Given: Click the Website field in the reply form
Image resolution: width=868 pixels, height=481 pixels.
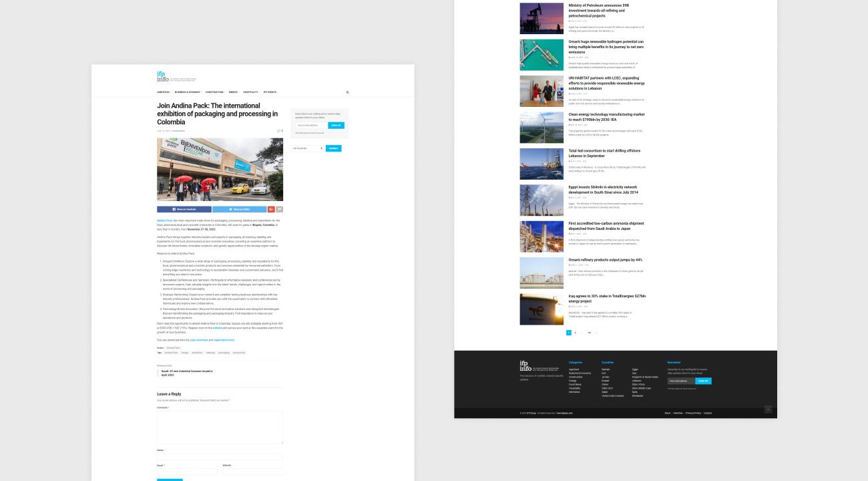Looking at the screenshot, I should pyautogui.click(x=252, y=472).
